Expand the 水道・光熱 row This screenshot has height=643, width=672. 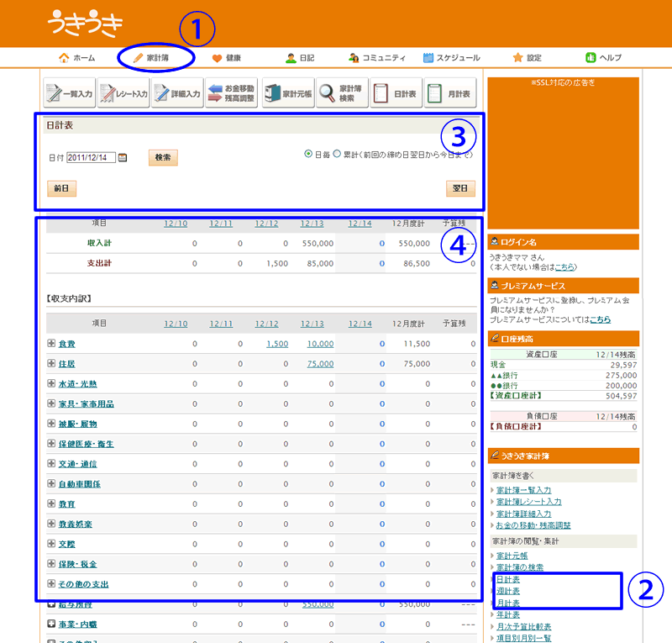tap(51, 383)
